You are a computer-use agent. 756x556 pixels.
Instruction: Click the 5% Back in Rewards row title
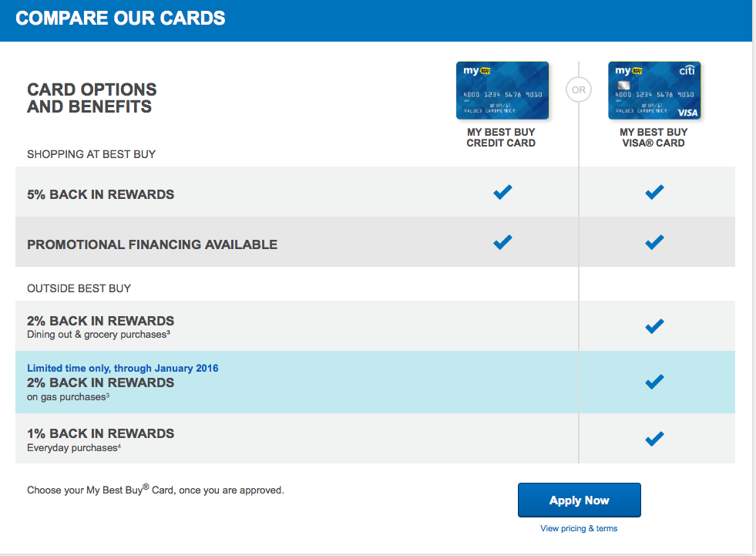click(x=100, y=194)
